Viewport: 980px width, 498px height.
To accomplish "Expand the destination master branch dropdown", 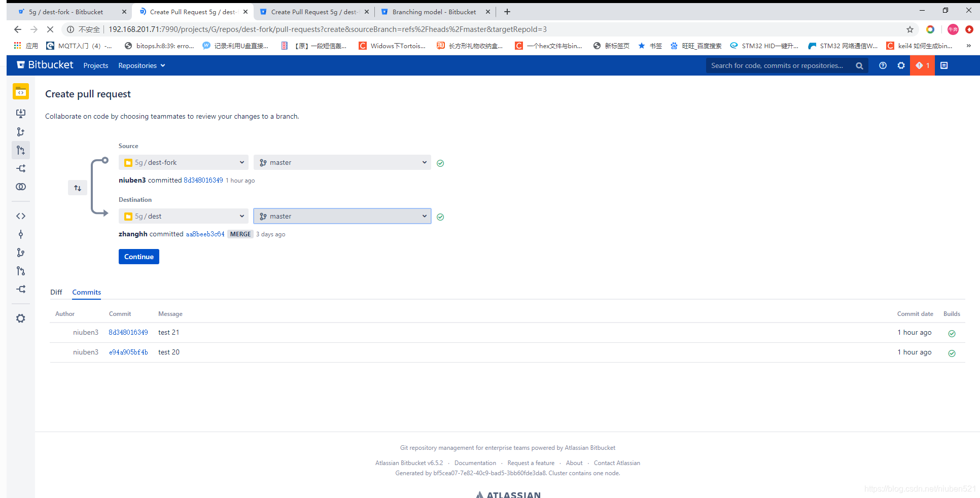I will point(342,216).
